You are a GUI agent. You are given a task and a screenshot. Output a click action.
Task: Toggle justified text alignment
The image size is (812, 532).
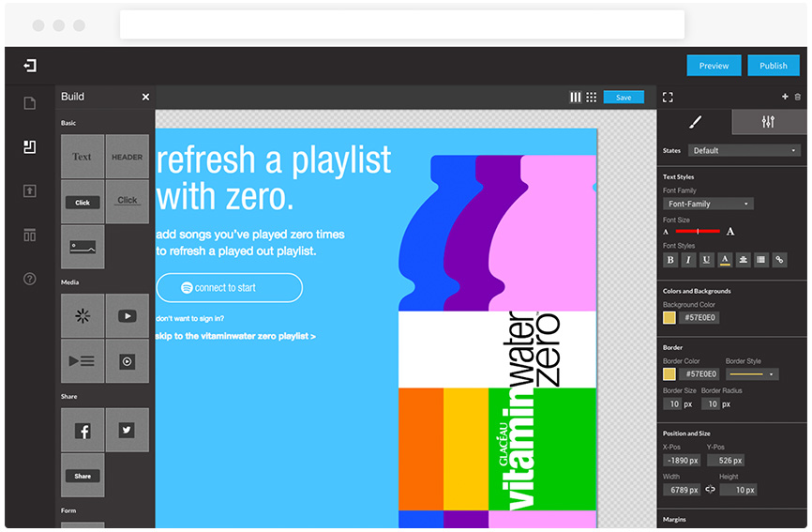click(760, 260)
